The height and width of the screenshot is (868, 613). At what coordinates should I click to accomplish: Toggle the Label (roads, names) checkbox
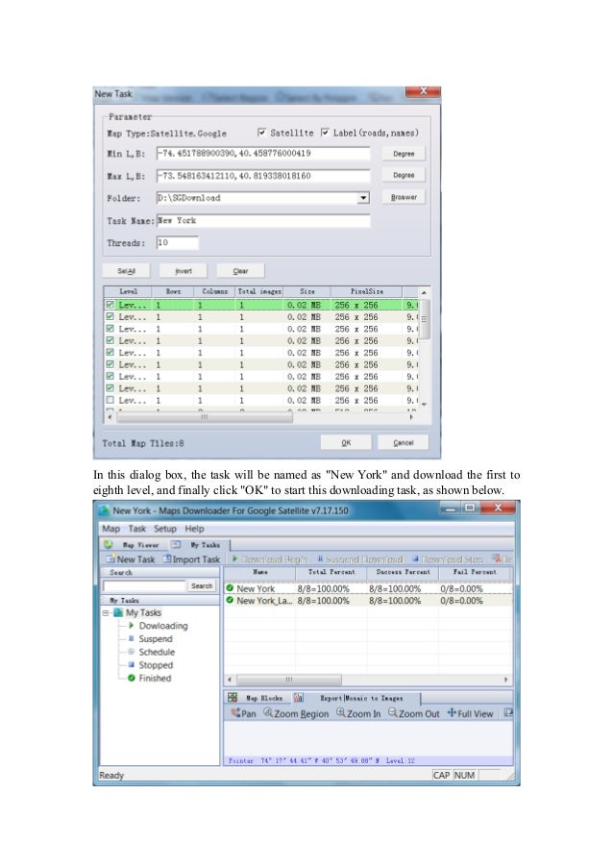pyautogui.click(x=325, y=133)
